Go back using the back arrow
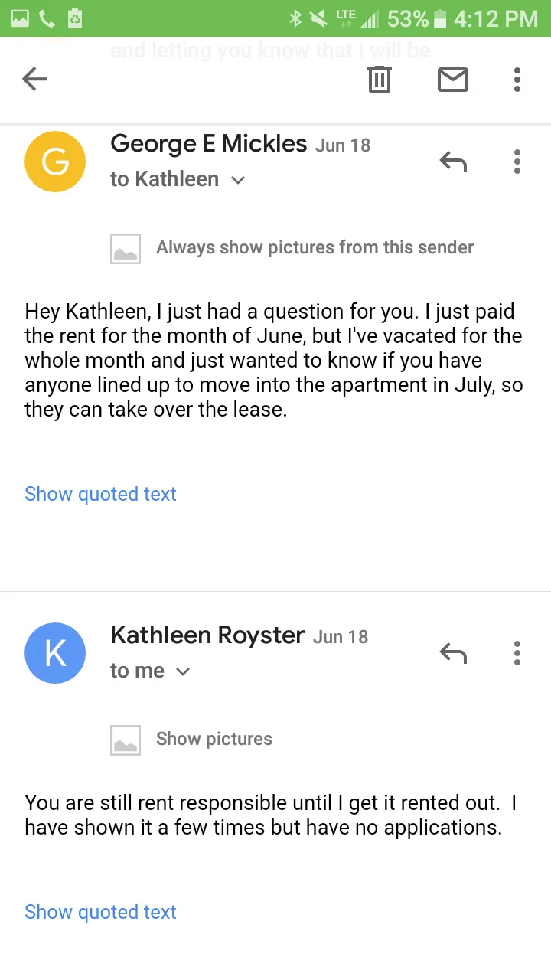Image resolution: width=551 pixels, height=980 pixels. click(x=34, y=79)
